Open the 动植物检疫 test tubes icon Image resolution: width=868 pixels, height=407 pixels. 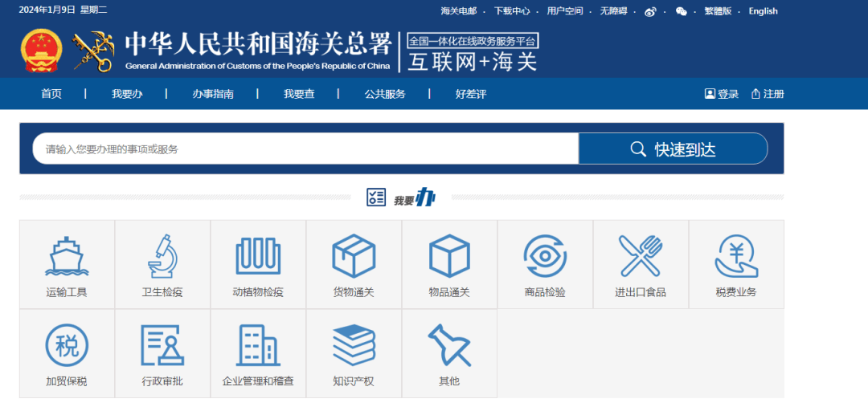[258, 256]
